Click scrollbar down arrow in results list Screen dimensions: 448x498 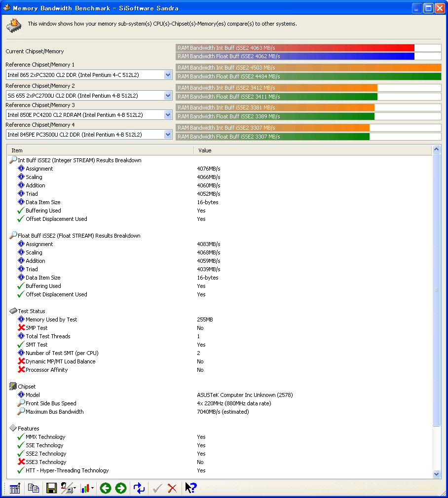pyautogui.click(x=436, y=474)
